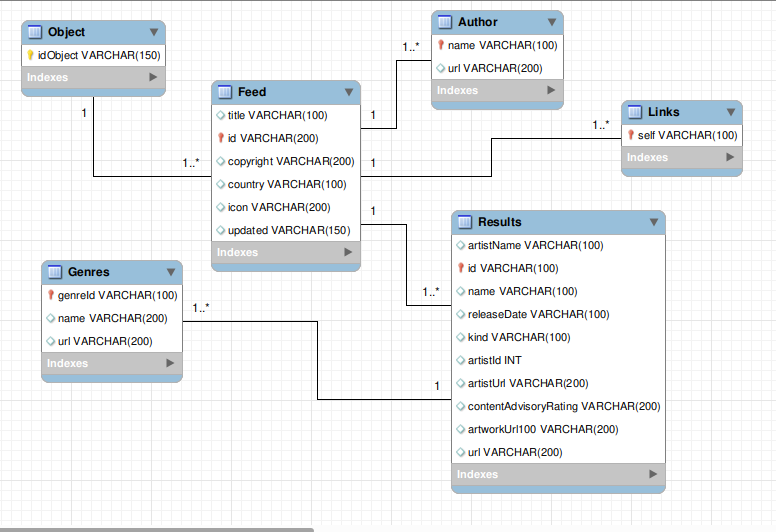The height and width of the screenshot is (532, 776).
Task: Expand Indexes section of Feed table
Action: [x=348, y=252]
